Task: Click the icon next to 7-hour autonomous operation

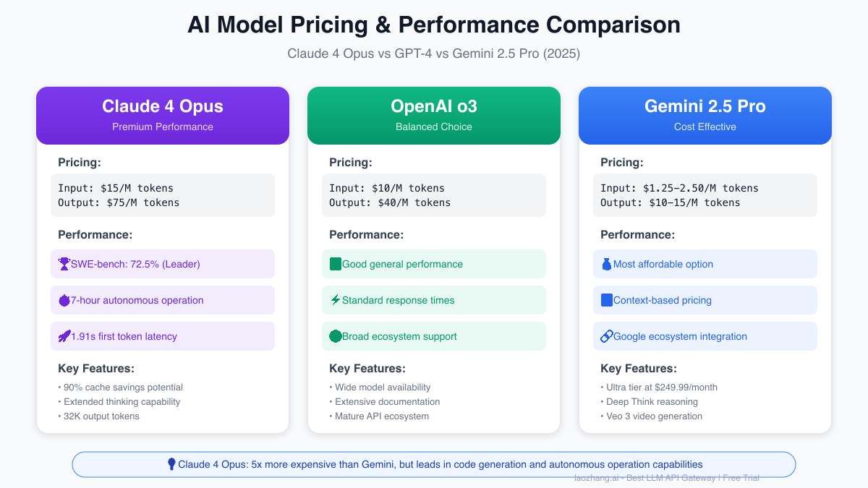Action: [x=64, y=300]
